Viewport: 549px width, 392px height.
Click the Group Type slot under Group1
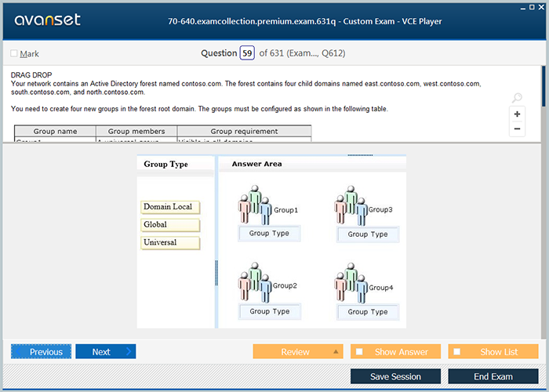pyautogui.click(x=269, y=234)
